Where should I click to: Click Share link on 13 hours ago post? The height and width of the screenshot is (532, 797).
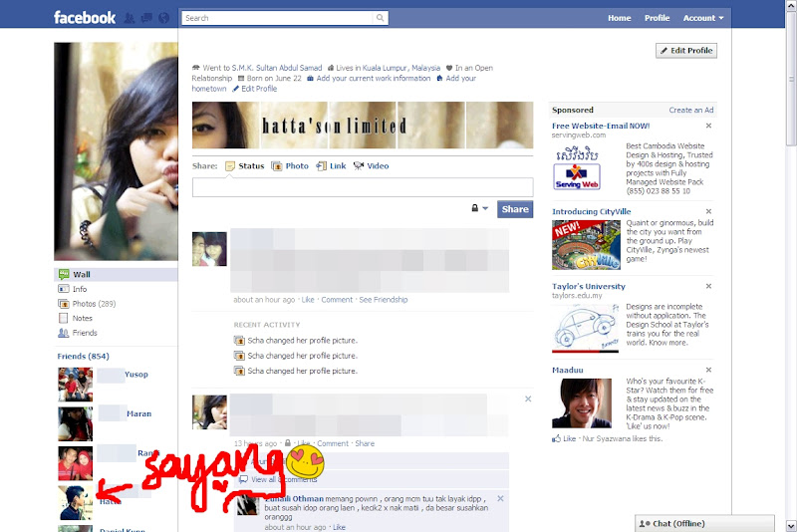365,443
